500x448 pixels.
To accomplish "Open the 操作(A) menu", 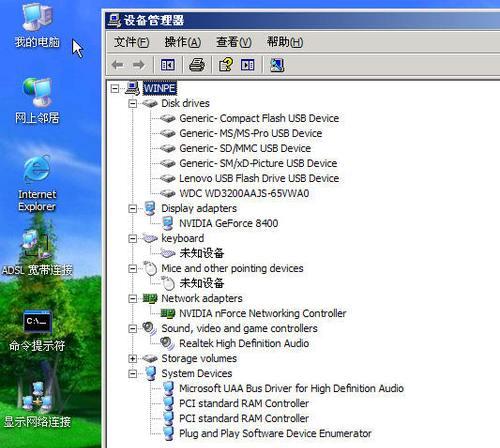I will coord(182,42).
